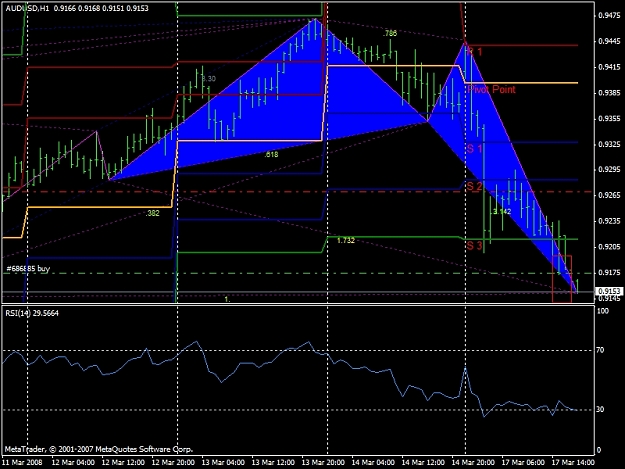Click the S 1 support label

pos(474,149)
